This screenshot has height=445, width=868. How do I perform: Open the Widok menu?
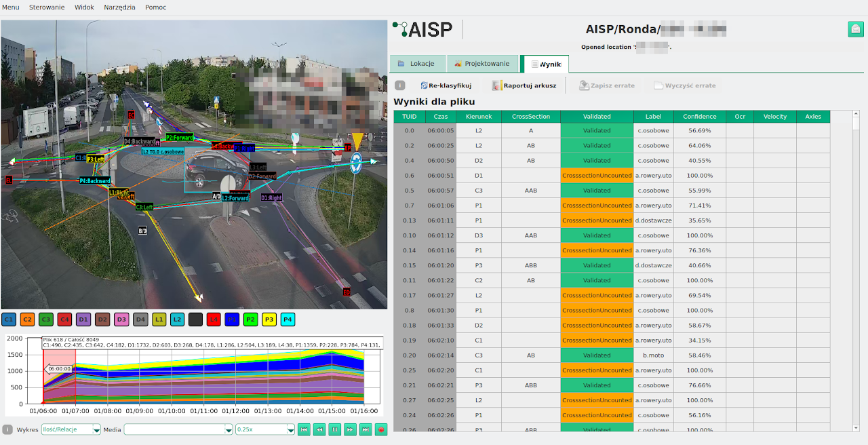(x=84, y=7)
